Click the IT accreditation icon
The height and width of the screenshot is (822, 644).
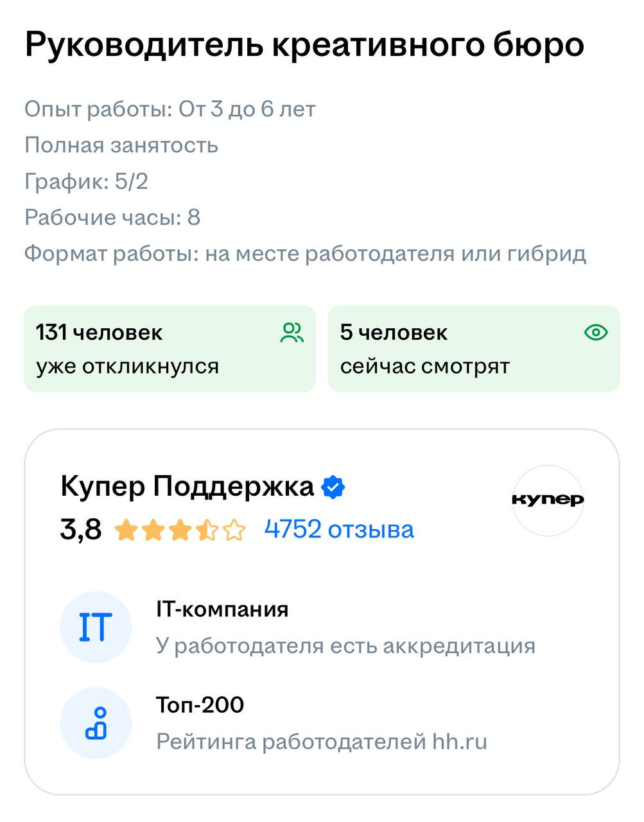point(95,627)
